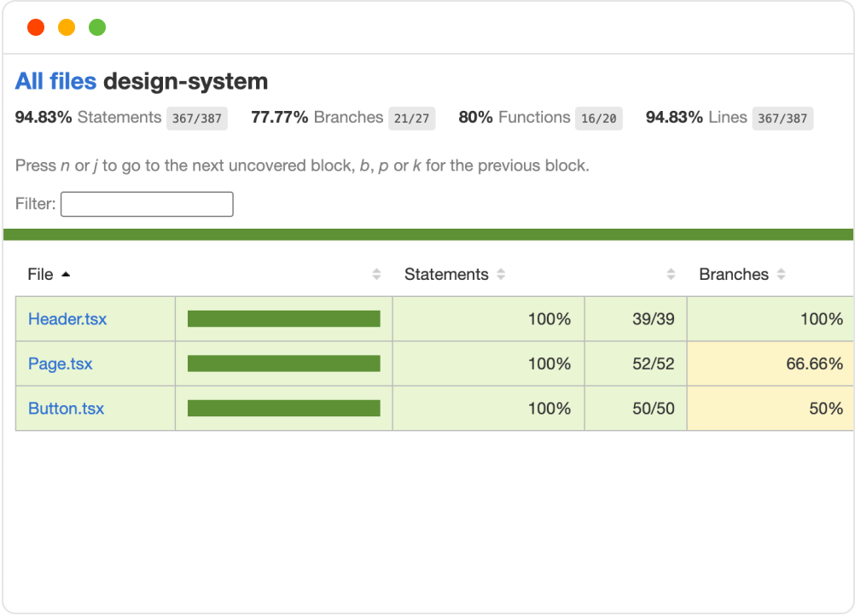The width and height of the screenshot is (855, 616).
Task: Click the coverage bar in the Header.tsx row
Action: pyautogui.click(x=283, y=318)
